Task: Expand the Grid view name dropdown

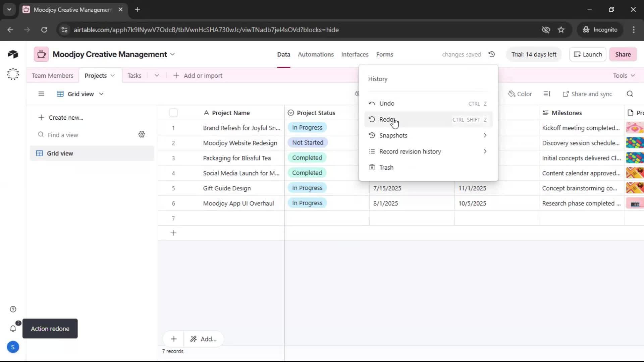Action: pyautogui.click(x=101, y=94)
